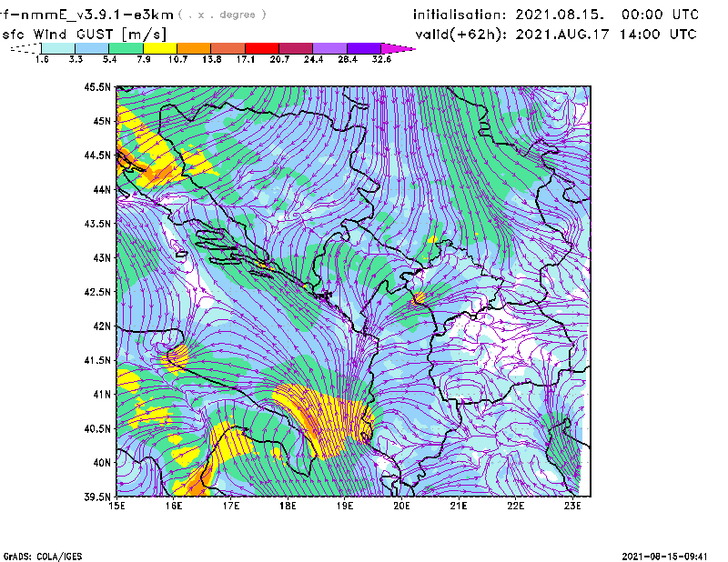
Task: Click the 40N latitude label
Action: coord(102,463)
